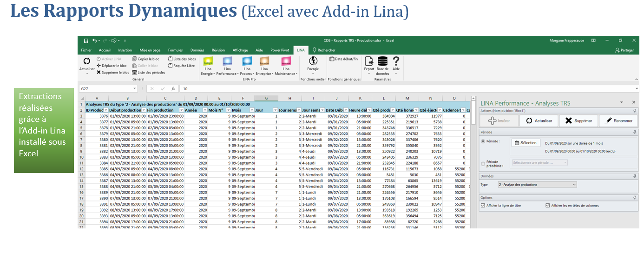
Task: Open Requête Libre in the ribbon
Action: [x=181, y=66]
